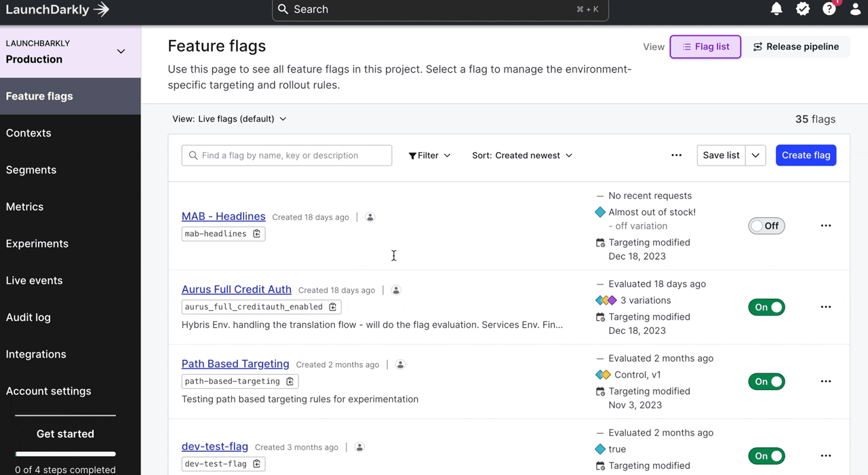Open the Filter dropdown

pyautogui.click(x=429, y=155)
